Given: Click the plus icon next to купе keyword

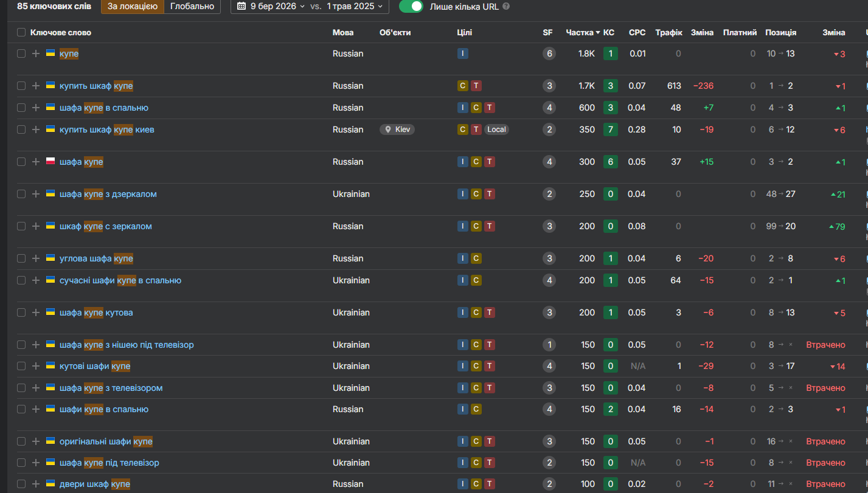Looking at the screenshot, I should click(x=35, y=53).
